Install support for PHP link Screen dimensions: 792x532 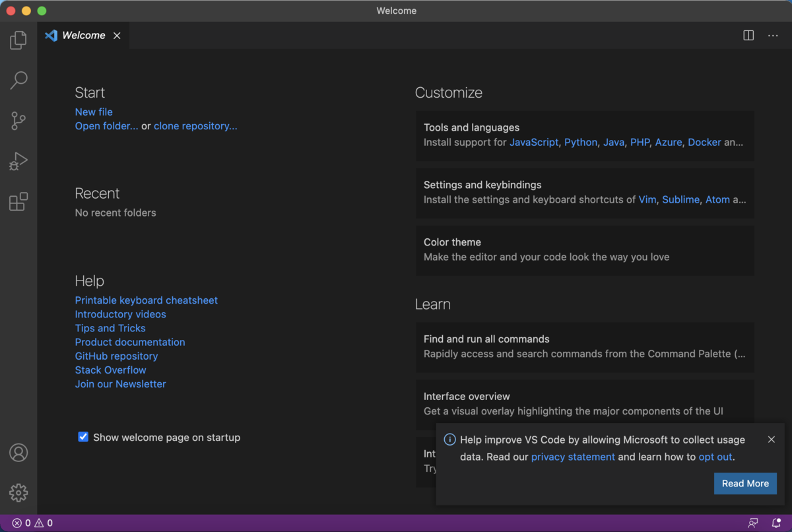640,142
